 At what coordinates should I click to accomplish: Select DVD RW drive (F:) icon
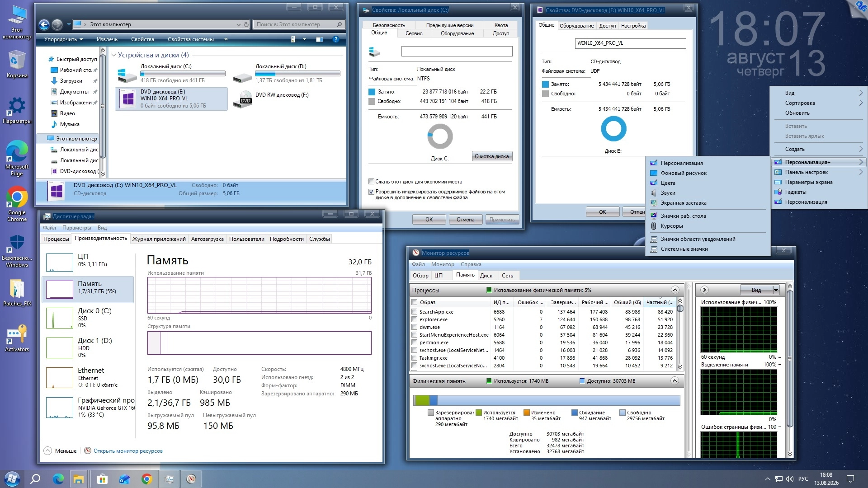(x=242, y=99)
